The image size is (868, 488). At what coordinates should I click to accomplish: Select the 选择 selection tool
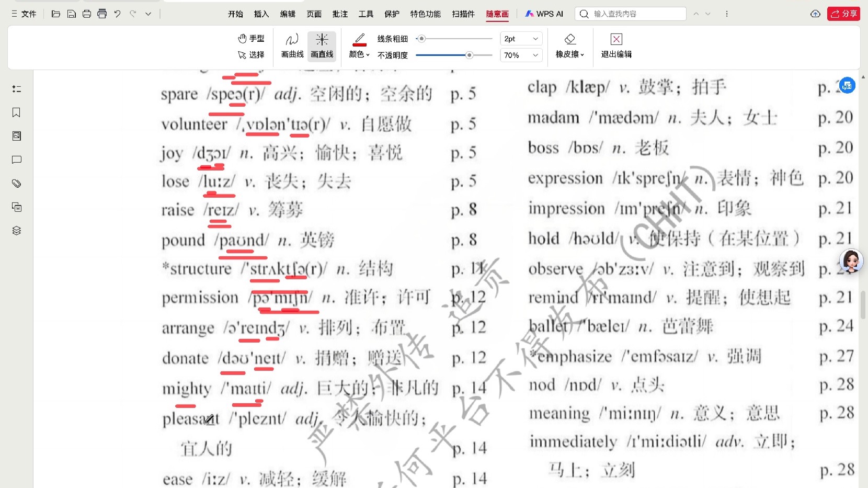(x=252, y=54)
